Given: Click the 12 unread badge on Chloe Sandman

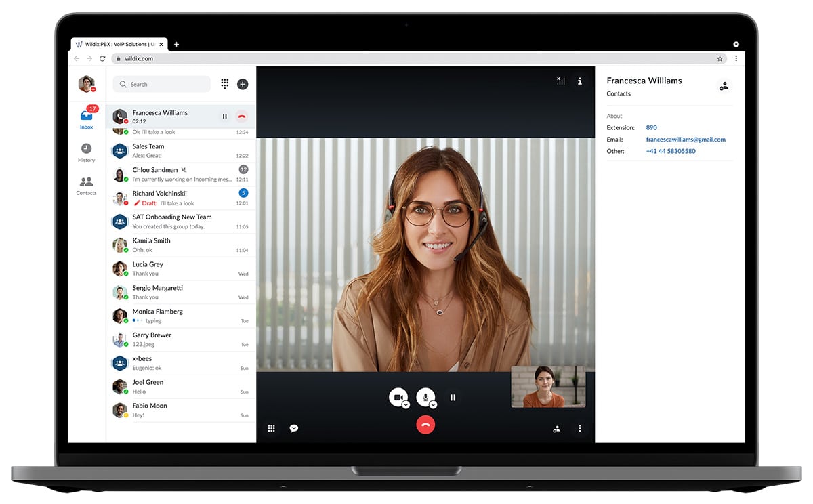Looking at the screenshot, I should (x=243, y=169).
